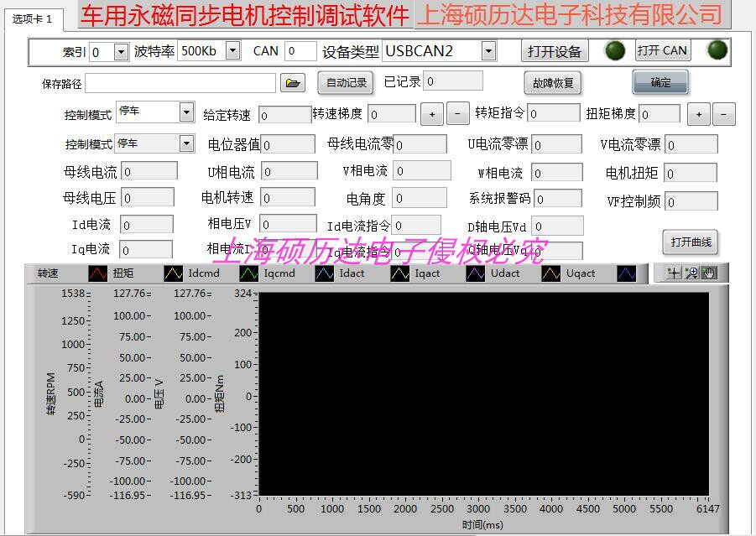The height and width of the screenshot is (536, 756).
Task: Click the 324 maximum on 扭矩Nm axis
Action: (x=243, y=293)
